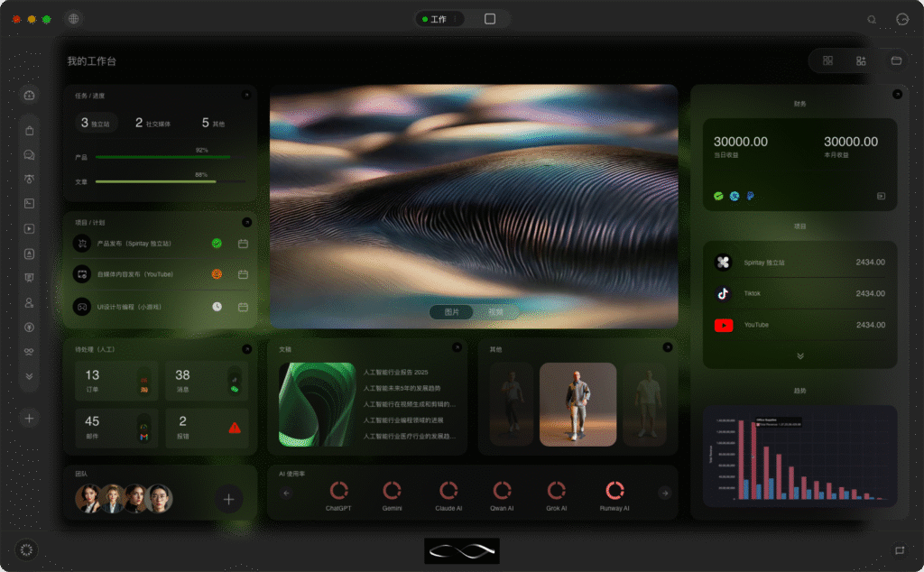Open the 人工智能行业报告 2025 document link
Viewport: 924px width, 572px height.
395,372
